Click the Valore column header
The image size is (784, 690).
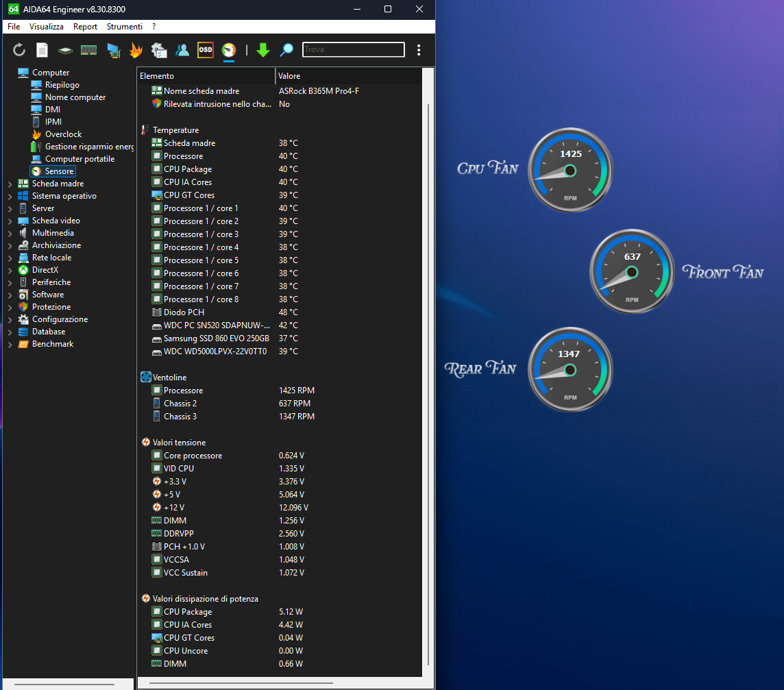(x=349, y=76)
